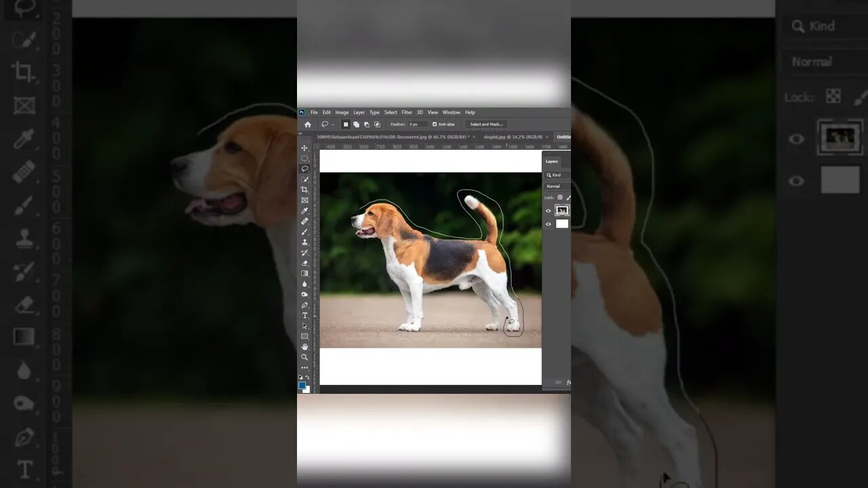This screenshot has height=488, width=868.
Task: Open the Layers panel tab
Action: [552, 161]
